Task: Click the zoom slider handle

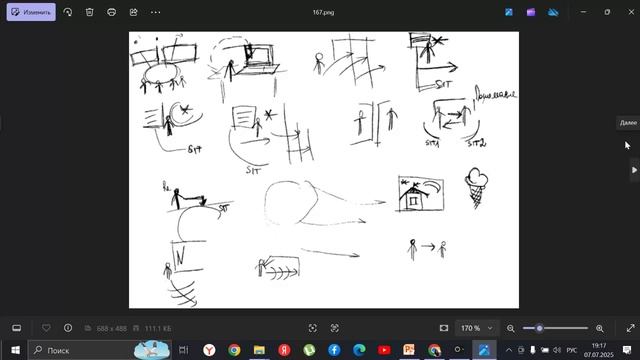Action: (540, 328)
